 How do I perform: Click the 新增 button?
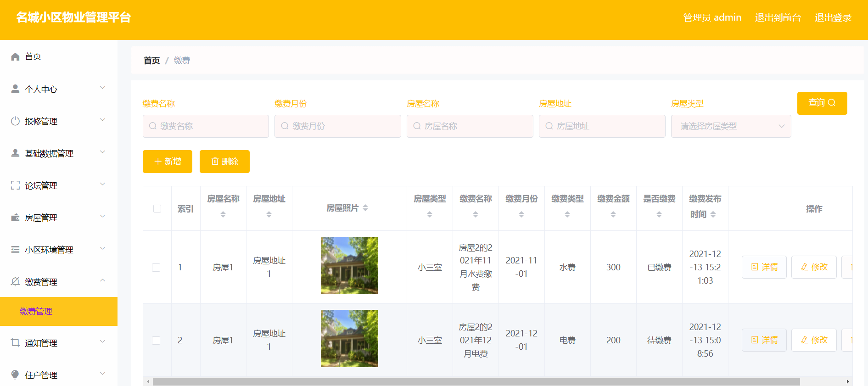[x=168, y=162]
